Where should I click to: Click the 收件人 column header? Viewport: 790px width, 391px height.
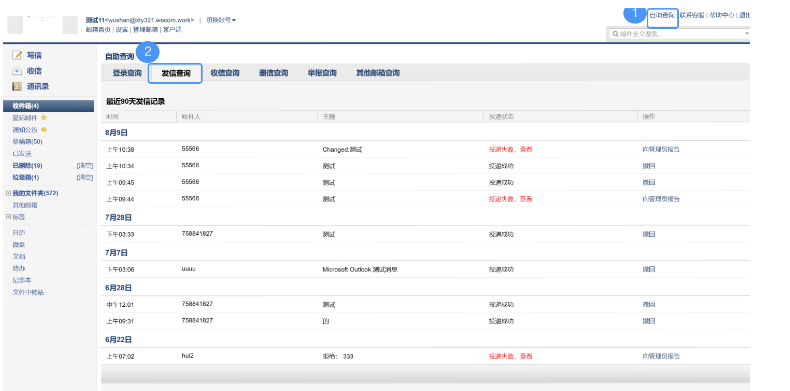pyautogui.click(x=191, y=117)
